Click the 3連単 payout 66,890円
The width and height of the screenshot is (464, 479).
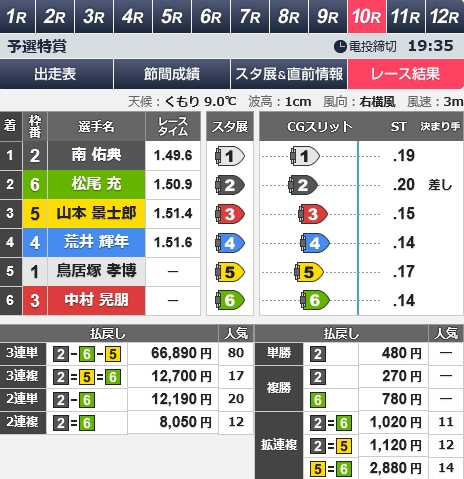pos(181,353)
